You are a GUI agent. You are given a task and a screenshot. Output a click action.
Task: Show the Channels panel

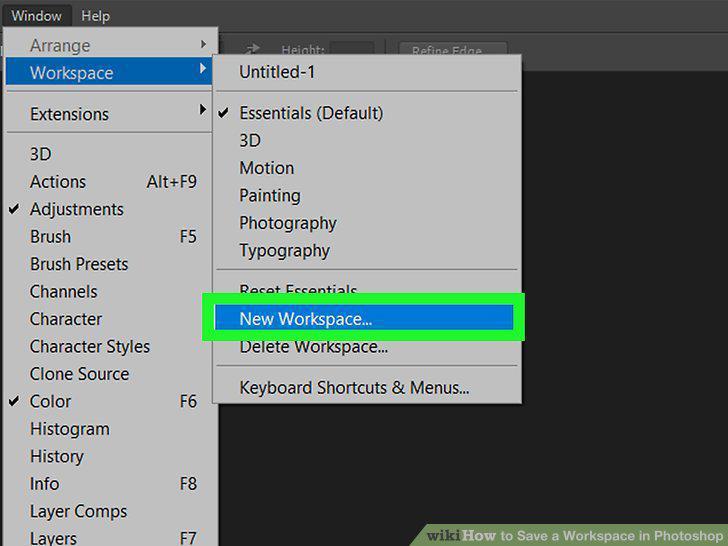(x=109, y=292)
